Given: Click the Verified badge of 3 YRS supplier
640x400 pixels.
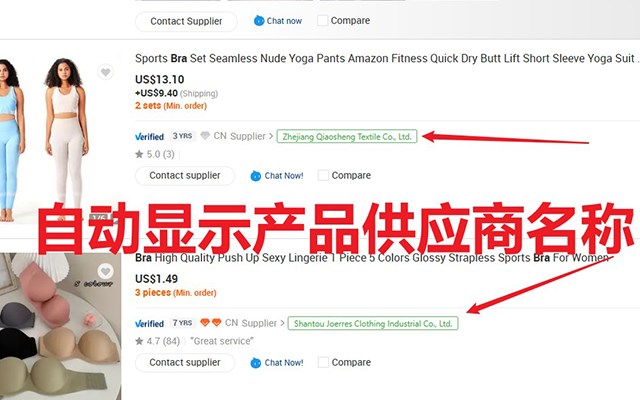Looking at the screenshot, I should pyautogui.click(x=149, y=136).
